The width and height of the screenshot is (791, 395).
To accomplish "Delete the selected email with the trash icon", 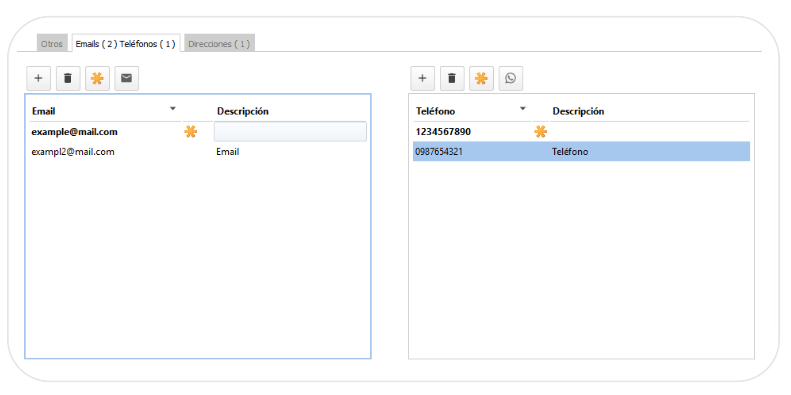I will (x=68, y=79).
